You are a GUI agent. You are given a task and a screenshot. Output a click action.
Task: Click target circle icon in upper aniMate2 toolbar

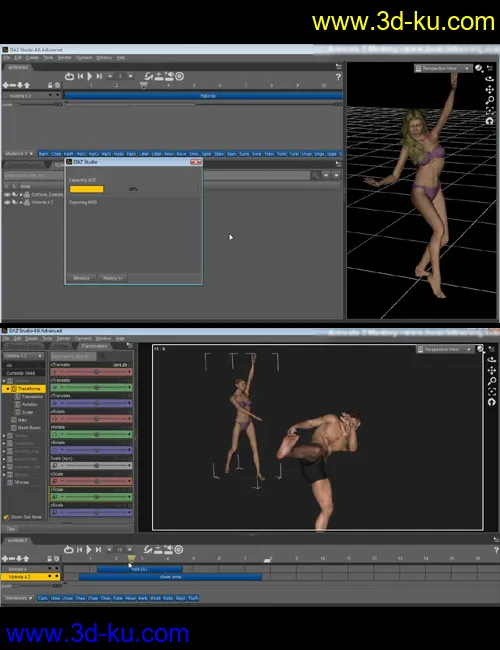pos(179,76)
